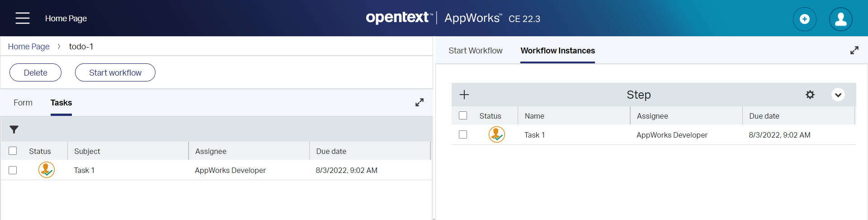Open the filter funnel in Tasks list

[14, 129]
